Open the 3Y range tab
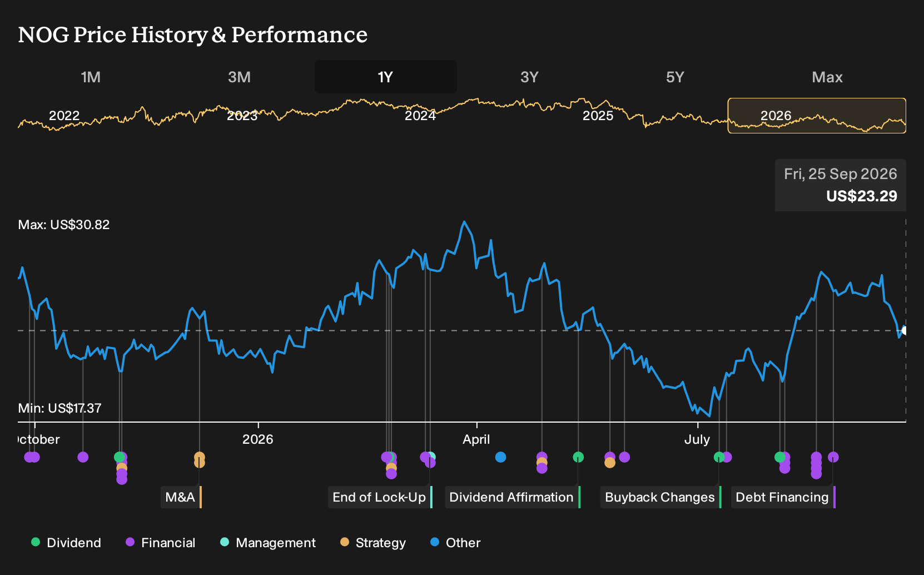The width and height of the screenshot is (924, 575). click(x=529, y=77)
